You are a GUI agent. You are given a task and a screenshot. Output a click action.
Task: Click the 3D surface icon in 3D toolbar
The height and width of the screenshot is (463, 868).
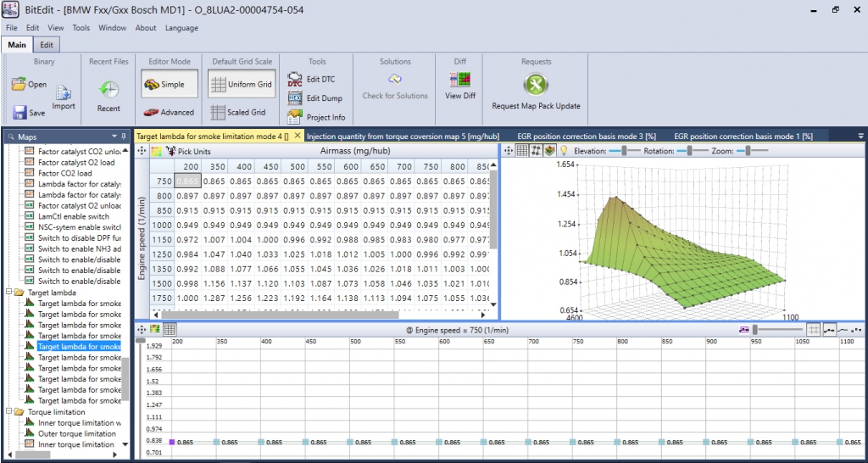pos(549,150)
